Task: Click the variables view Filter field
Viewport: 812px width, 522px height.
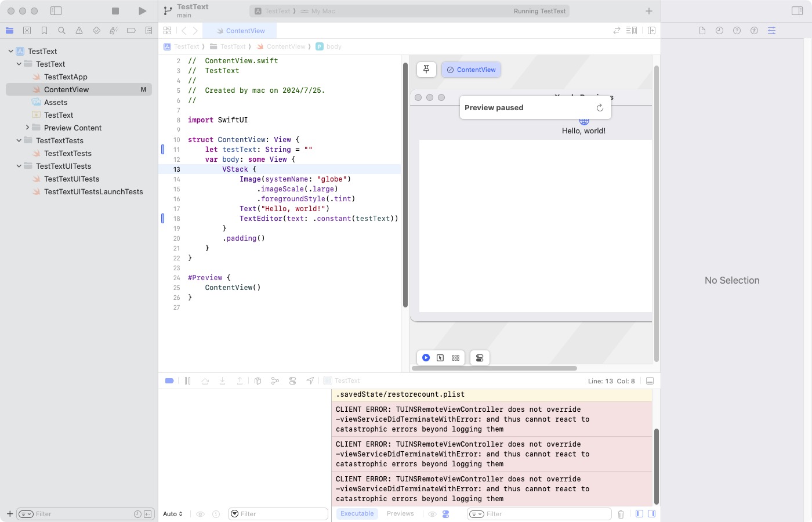Action: [x=278, y=514]
